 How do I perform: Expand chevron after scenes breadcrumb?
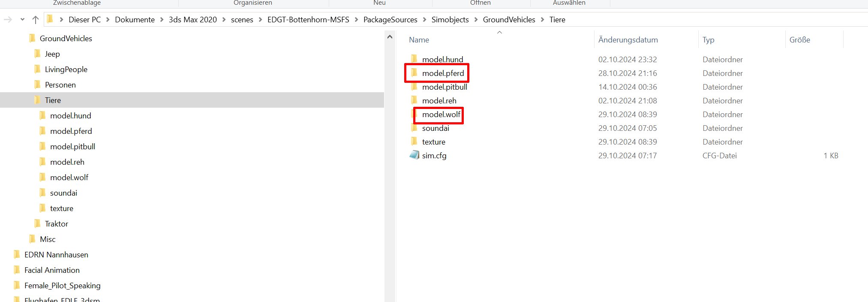[260, 20]
